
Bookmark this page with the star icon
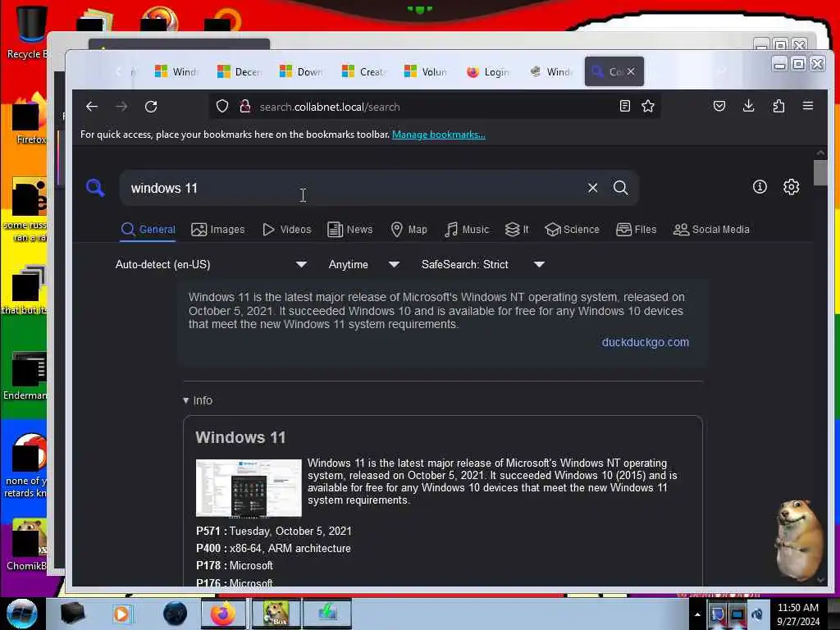pos(648,106)
